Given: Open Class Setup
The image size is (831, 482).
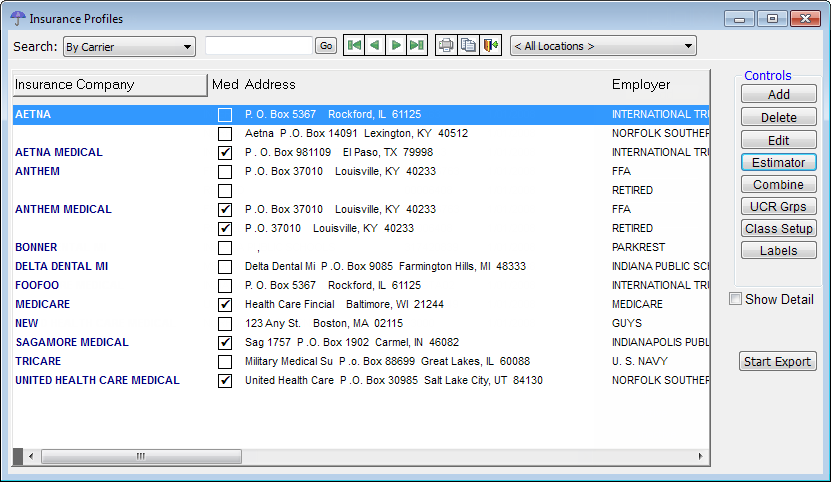Looking at the screenshot, I should 779,229.
